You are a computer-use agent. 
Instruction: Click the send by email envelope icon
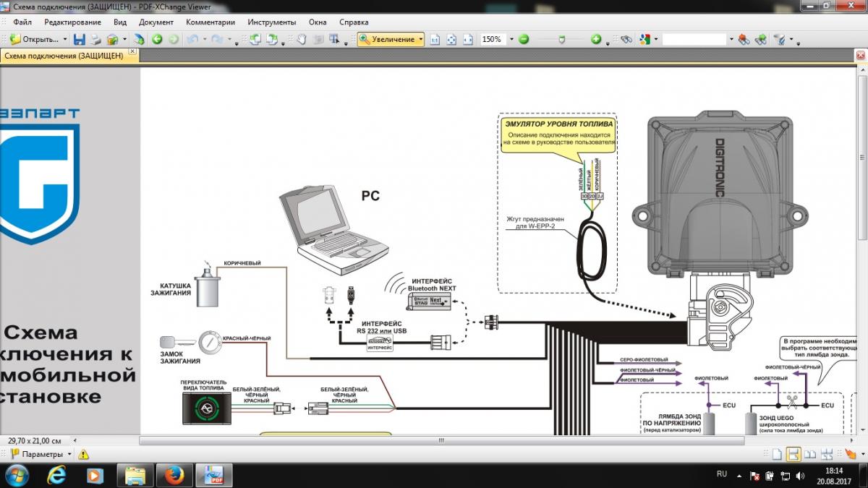[112, 39]
